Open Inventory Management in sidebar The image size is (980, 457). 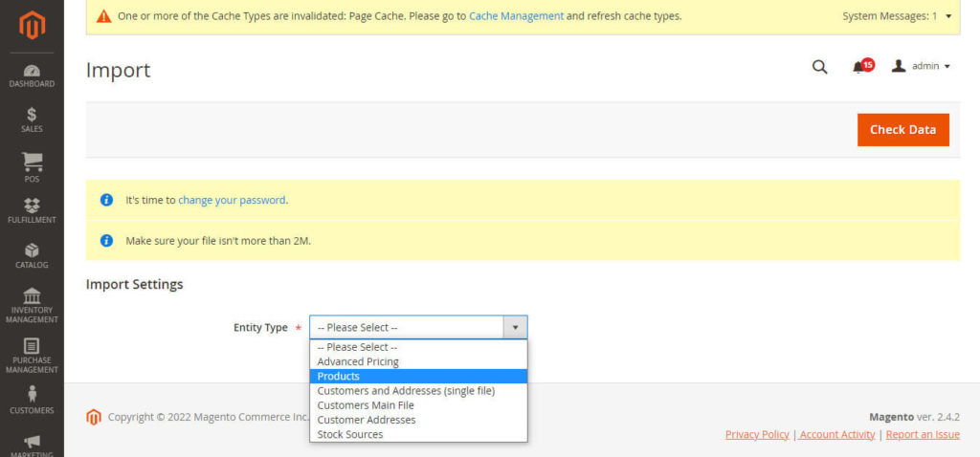point(32,305)
